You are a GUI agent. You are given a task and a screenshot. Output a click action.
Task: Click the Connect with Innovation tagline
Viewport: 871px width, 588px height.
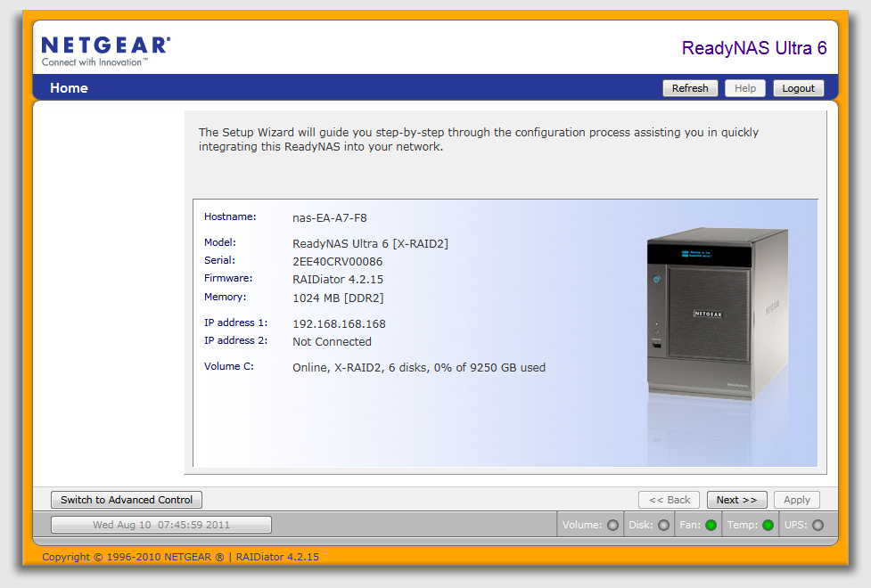point(94,62)
